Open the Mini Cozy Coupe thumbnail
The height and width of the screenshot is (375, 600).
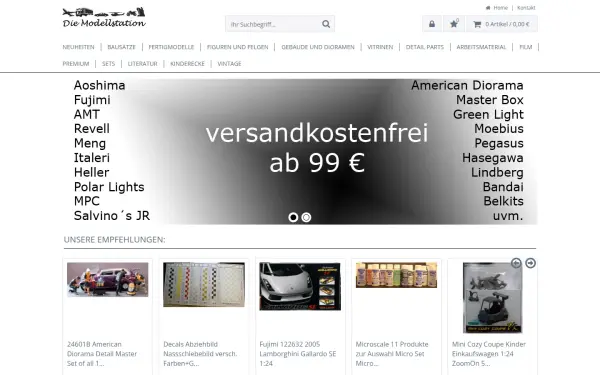(x=492, y=298)
